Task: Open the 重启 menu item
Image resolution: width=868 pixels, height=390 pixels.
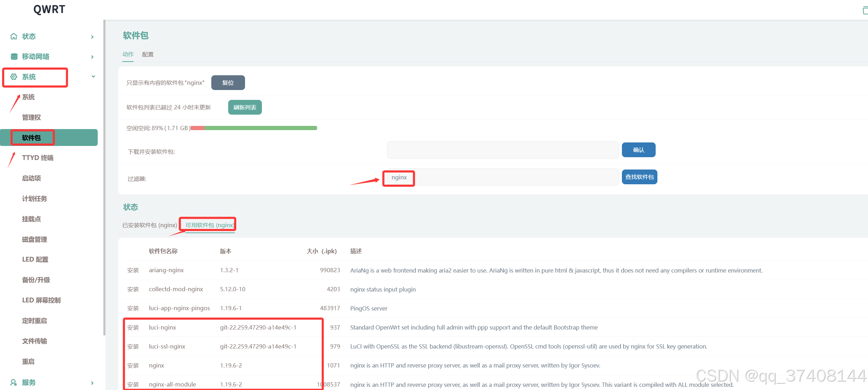Action: (x=28, y=362)
